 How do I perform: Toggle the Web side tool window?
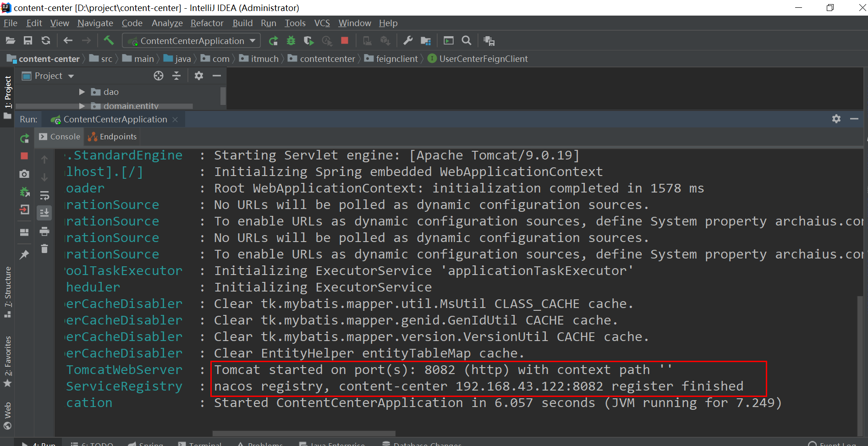[x=7, y=416]
